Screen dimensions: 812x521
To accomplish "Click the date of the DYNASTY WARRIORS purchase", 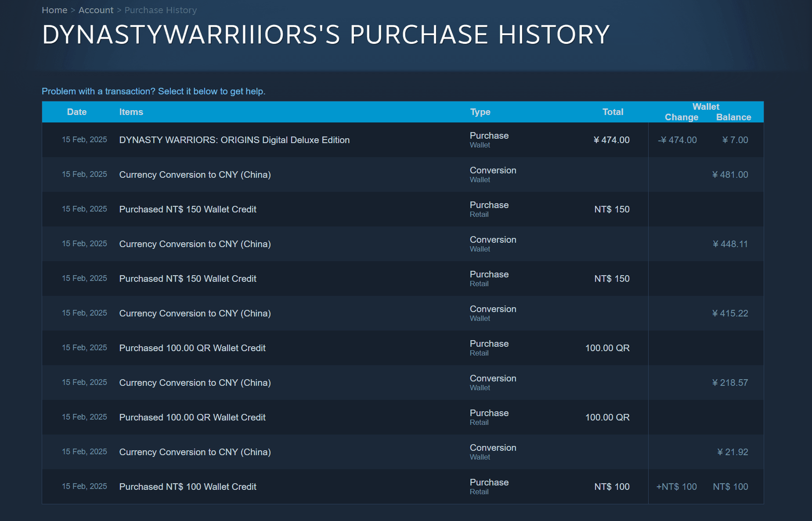I will pos(84,140).
